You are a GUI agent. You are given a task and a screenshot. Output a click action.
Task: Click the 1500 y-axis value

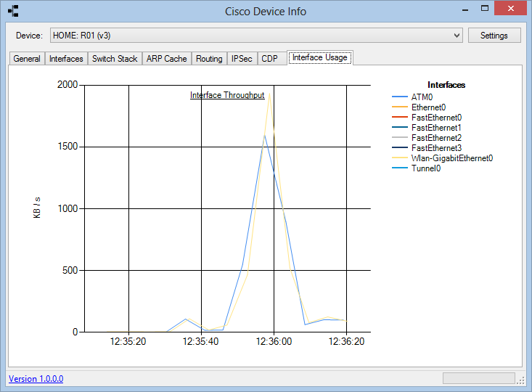(67, 147)
